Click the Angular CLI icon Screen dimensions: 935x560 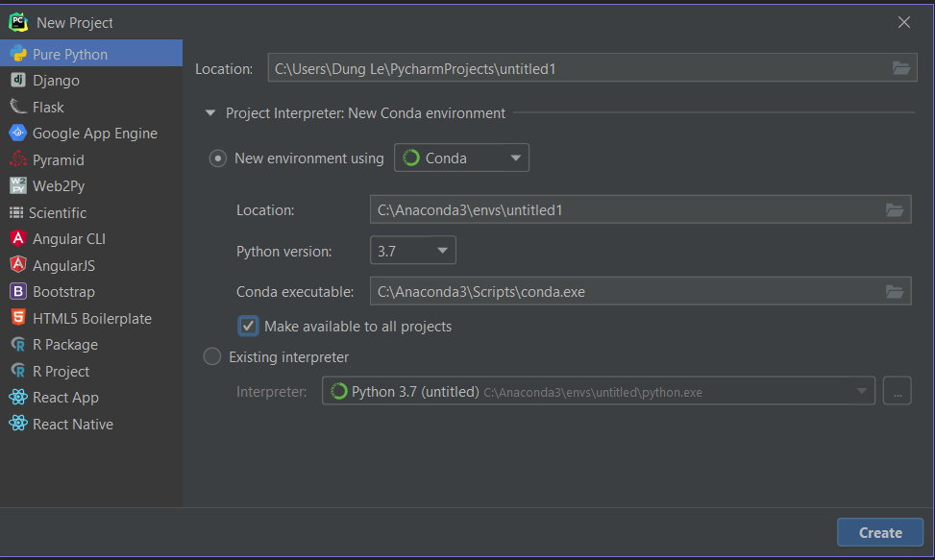click(x=17, y=239)
